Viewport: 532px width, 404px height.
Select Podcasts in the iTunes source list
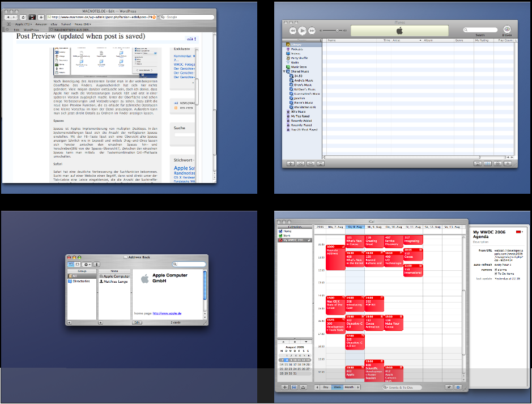coord(302,49)
